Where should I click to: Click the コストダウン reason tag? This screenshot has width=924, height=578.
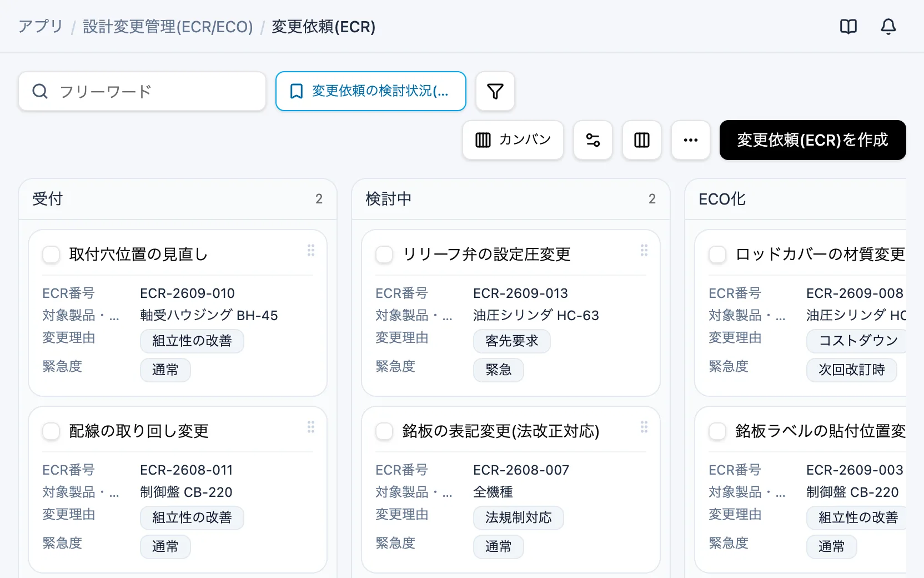coord(857,341)
